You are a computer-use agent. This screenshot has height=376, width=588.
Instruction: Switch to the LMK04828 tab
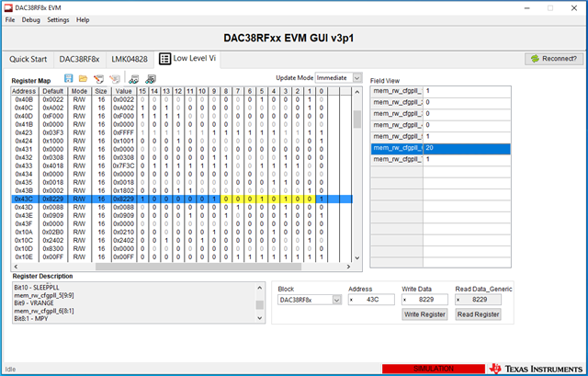tap(130, 59)
